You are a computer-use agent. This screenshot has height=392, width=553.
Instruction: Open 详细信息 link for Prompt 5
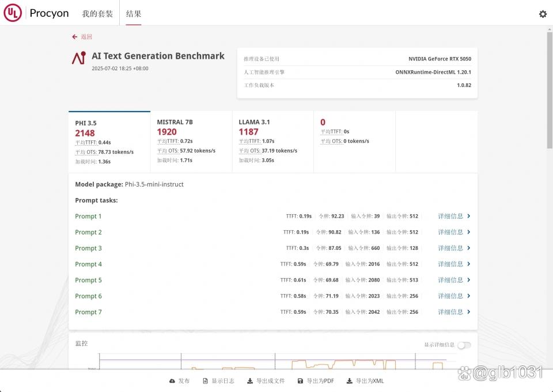tap(450, 280)
